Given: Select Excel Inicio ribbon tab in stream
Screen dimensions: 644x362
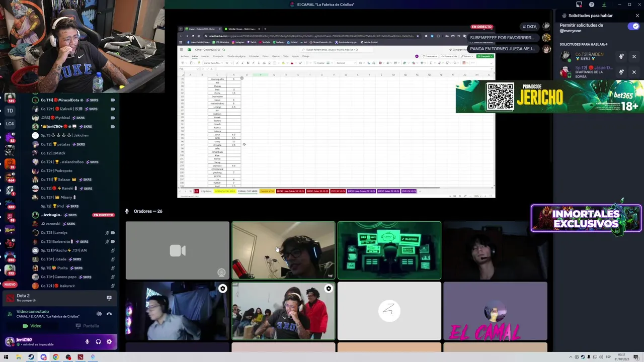Looking at the screenshot, I should point(195,56).
